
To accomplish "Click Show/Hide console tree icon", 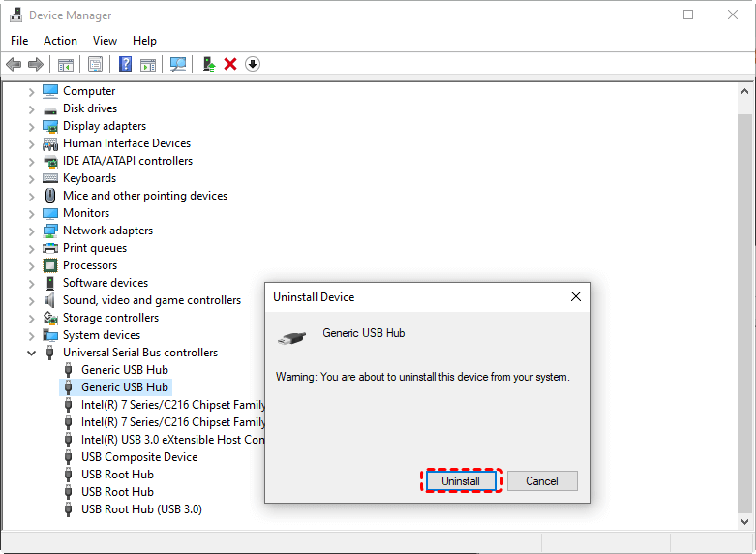I will (x=66, y=64).
